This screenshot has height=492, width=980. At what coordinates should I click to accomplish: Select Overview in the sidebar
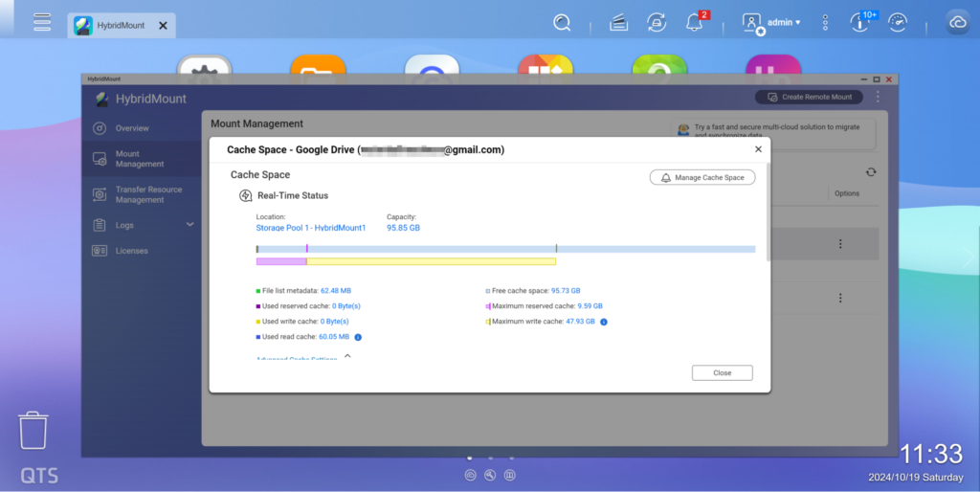132,128
